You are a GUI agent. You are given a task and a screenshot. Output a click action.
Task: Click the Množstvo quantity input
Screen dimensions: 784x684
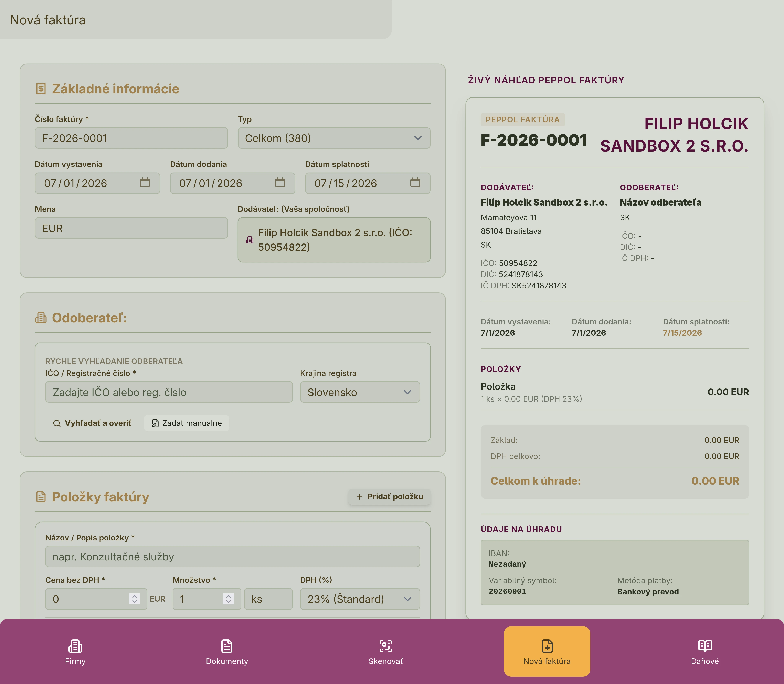207,599
